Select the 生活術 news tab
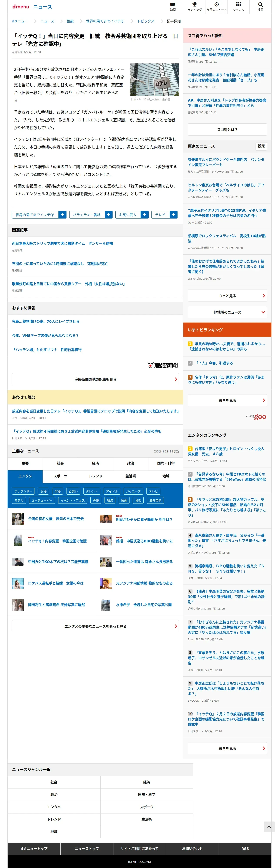 pyautogui.click(x=131, y=476)
